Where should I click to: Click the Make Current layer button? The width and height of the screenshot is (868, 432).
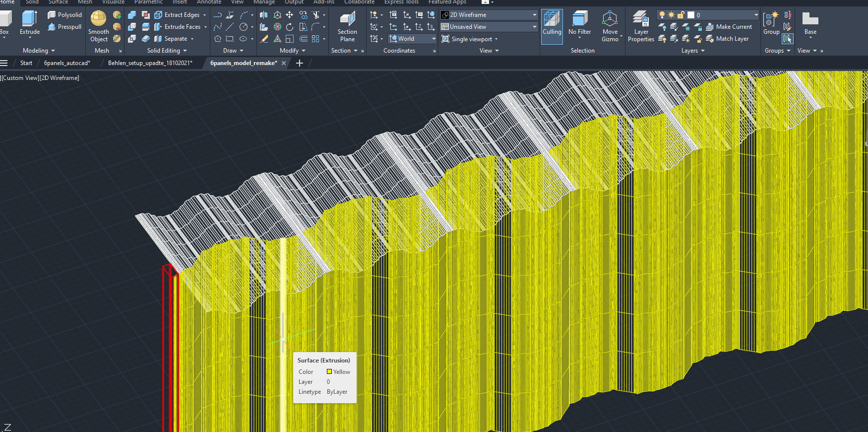click(729, 27)
